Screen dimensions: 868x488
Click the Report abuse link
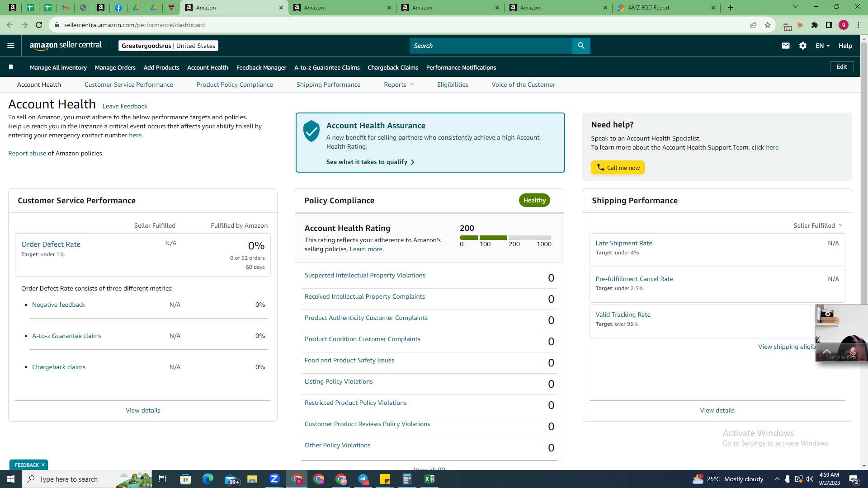coord(27,153)
